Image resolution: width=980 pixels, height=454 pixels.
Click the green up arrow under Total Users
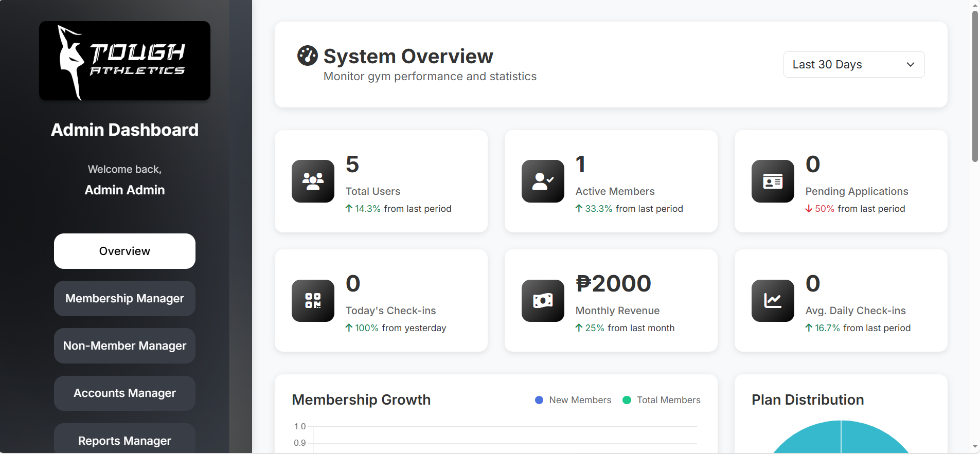(349, 208)
